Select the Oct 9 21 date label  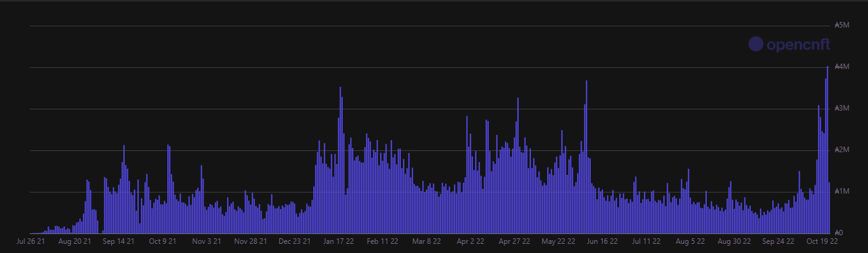coord(162,241)
